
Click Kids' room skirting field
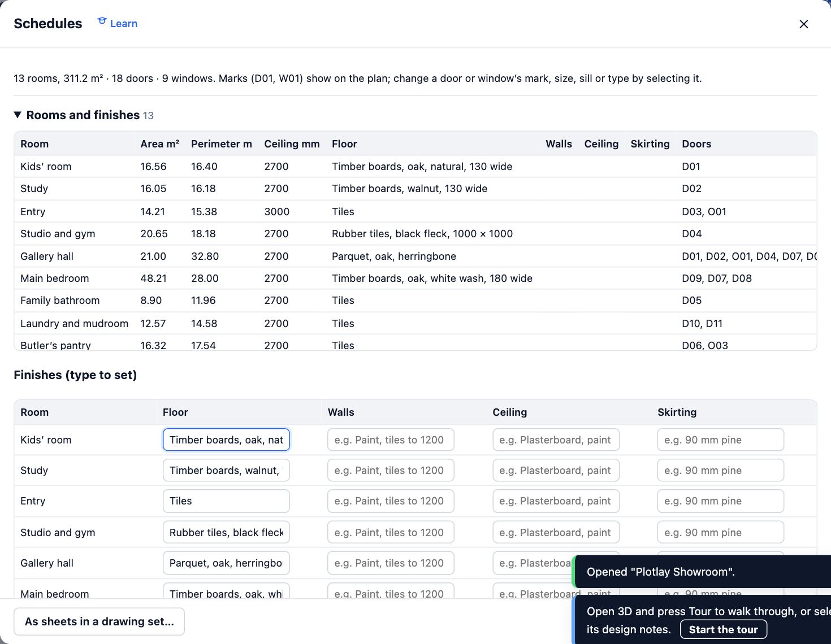720,440
